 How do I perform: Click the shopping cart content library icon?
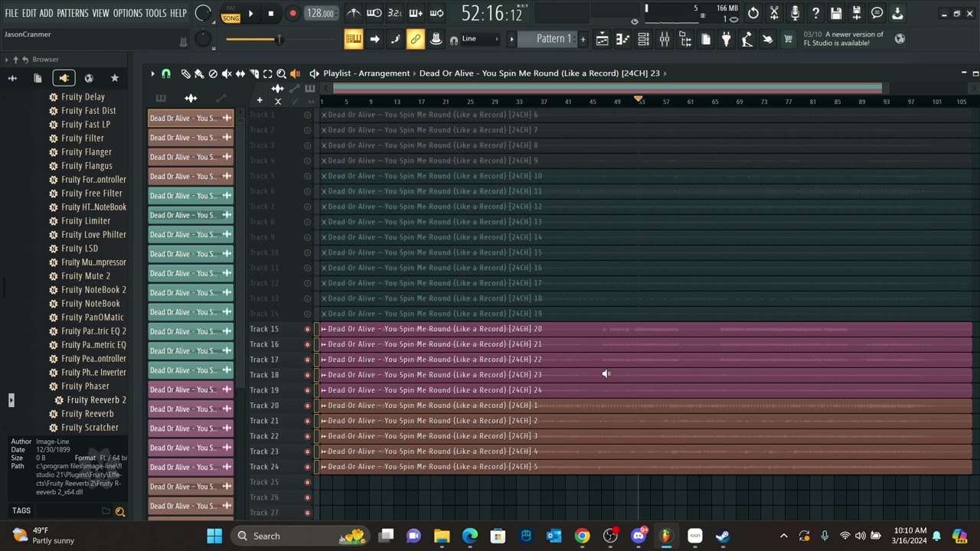[788, 40]
